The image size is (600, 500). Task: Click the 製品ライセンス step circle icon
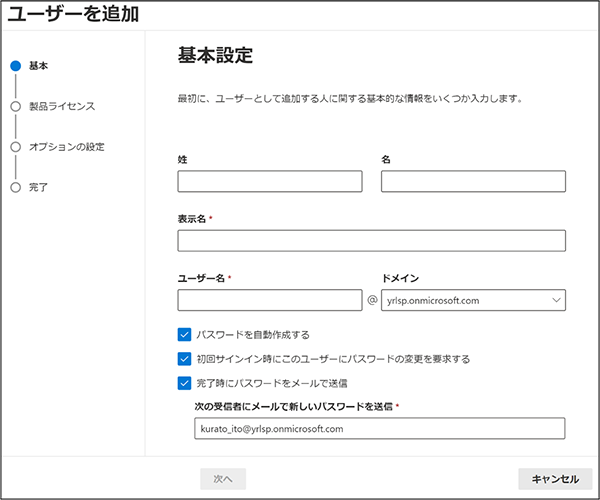click(x=16, y=106)
